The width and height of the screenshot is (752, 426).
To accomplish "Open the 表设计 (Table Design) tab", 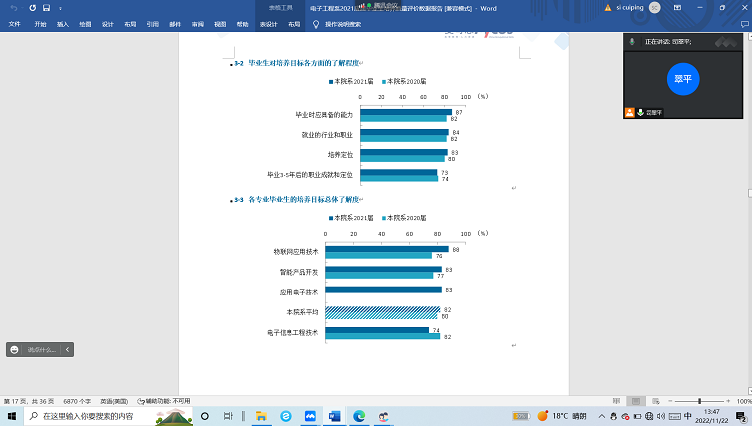I will tap(268, 23).
